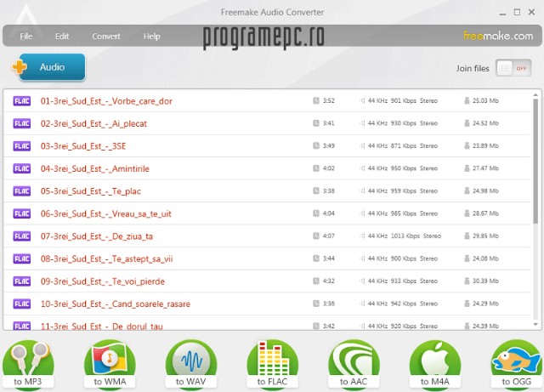The height and width of the screenshot is (392, 544).
Task: Click the to MP3 earbuds icon
Action: 28,365
